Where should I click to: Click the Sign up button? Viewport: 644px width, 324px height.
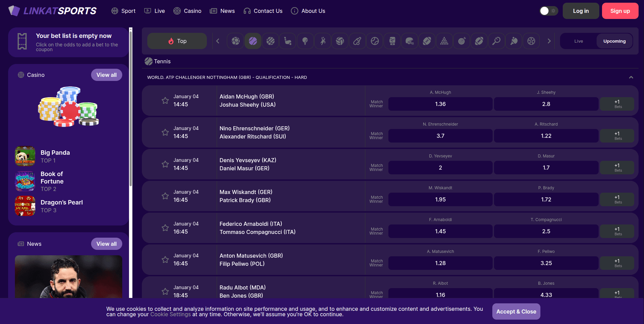tap(620, 11)
